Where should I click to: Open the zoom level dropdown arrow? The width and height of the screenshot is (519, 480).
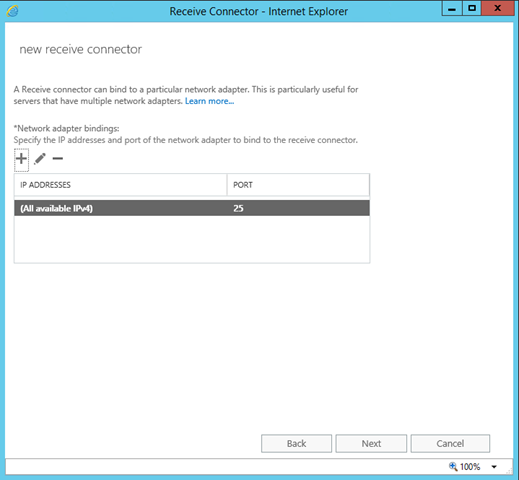[x=494, y=467]
